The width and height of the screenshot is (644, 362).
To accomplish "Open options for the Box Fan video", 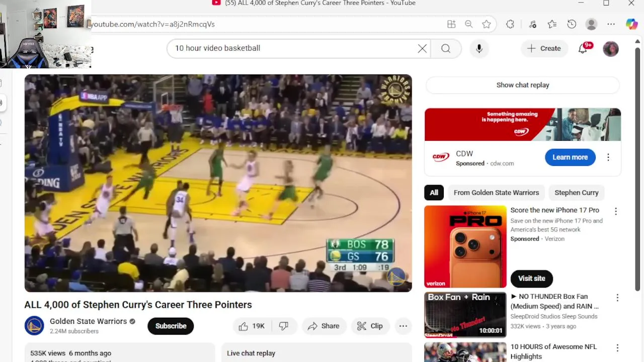I will point(617,298).
